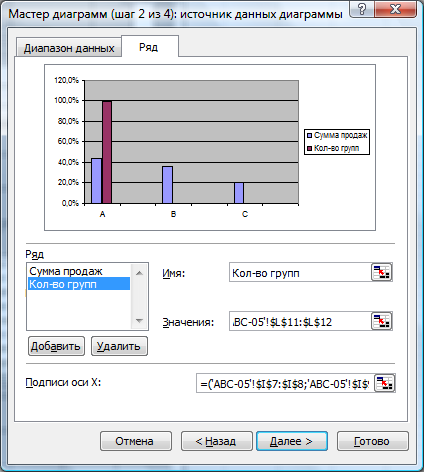Click the Подписи оси X: label
Screen dimensions: 424x472
[63, 382]
